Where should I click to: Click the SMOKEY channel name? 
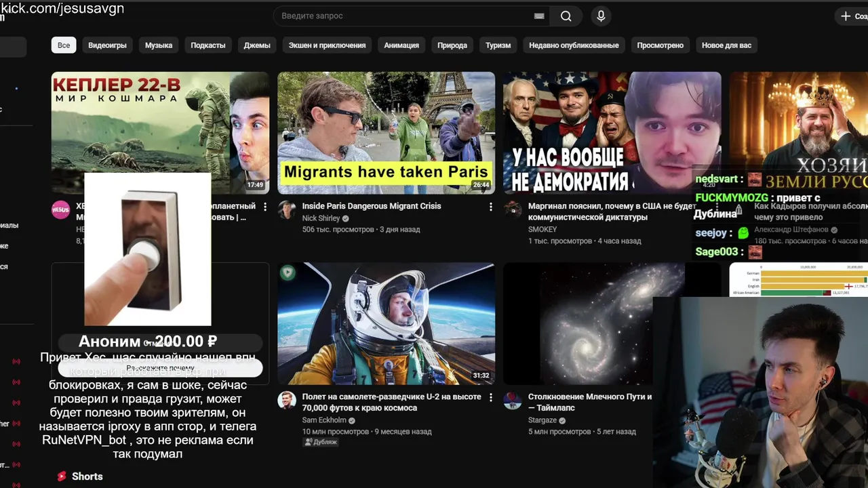click(x=542, y=229)
